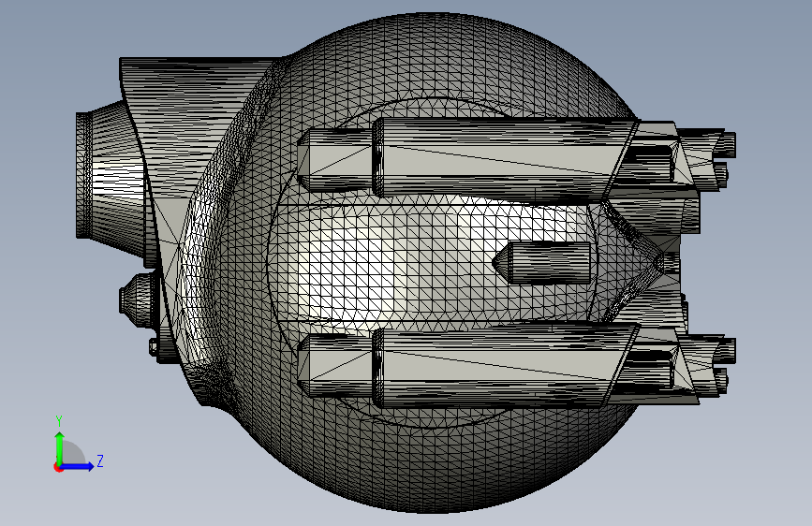Select the small round knob below the left nozzle
812x526 pixels.
point(139,300)
